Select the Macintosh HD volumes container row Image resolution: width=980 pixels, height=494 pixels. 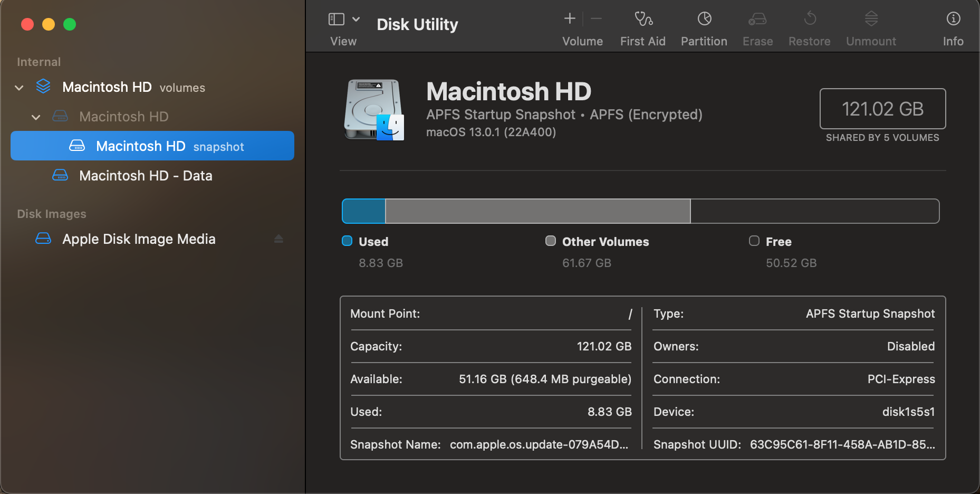pyautogui.click(x=152, y=87)
